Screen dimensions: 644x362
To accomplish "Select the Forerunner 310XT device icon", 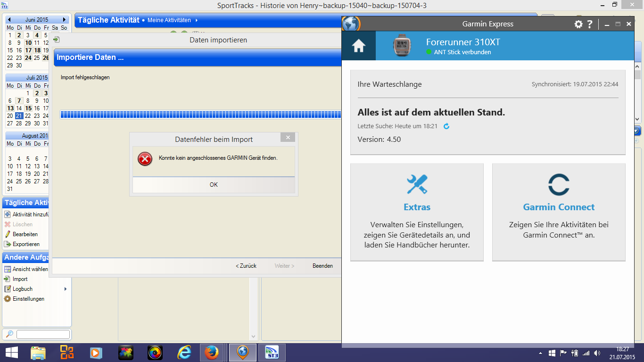I will 402,46.
